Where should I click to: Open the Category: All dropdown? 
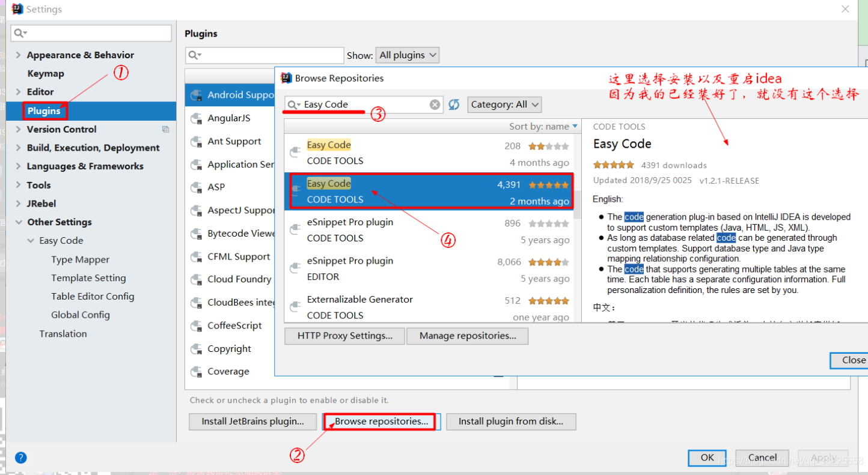coord(504,104)
